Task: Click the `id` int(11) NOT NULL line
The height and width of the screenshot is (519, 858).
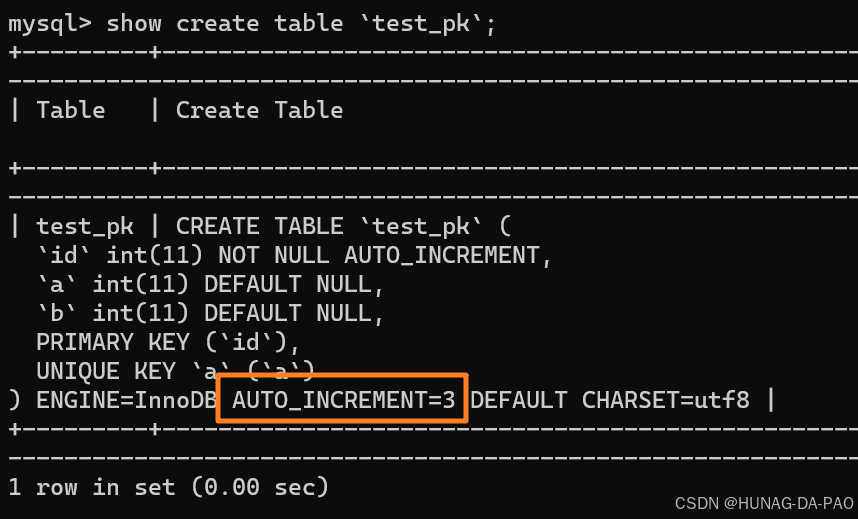Action: point(294,256)
